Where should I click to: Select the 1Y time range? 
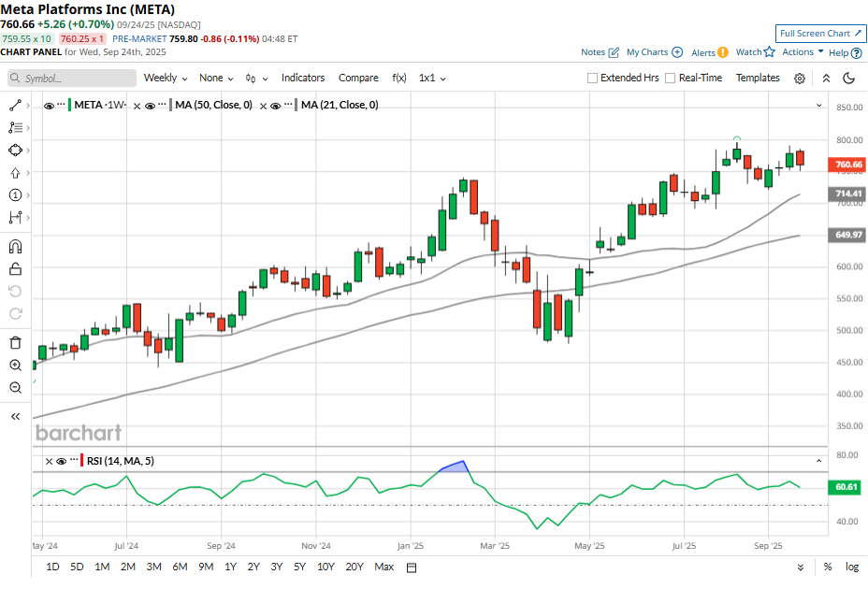[231, 567]
